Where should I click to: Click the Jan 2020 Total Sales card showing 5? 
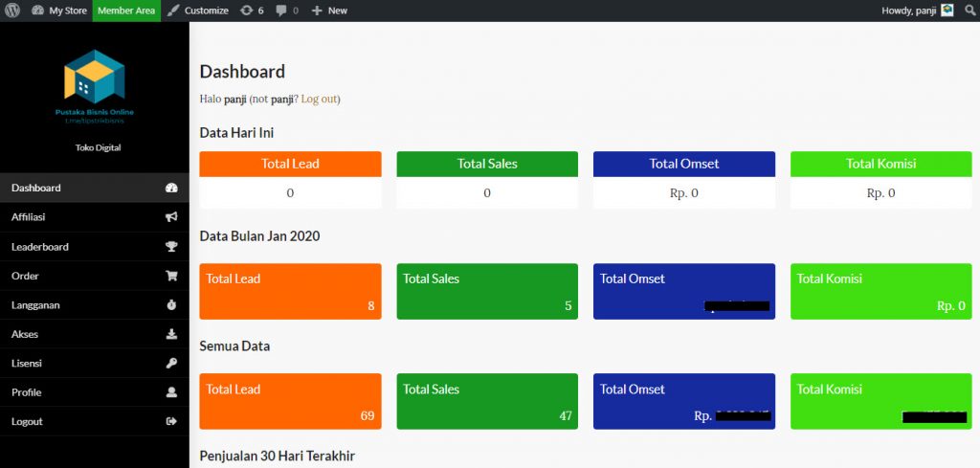coord(487,291)
